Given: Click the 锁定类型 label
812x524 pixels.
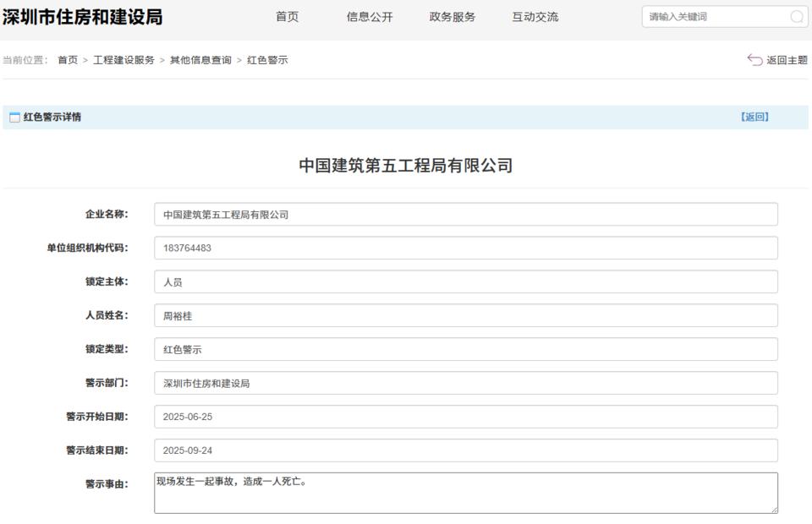Looking at the screenshot, I should tap(107, 349).
